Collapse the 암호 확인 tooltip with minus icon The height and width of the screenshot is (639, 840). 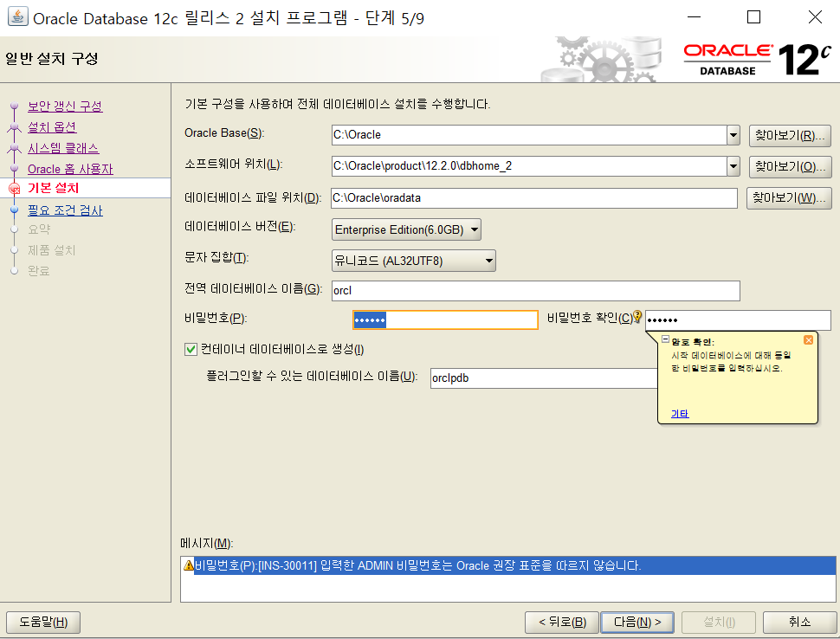click(x=665, y=339)
